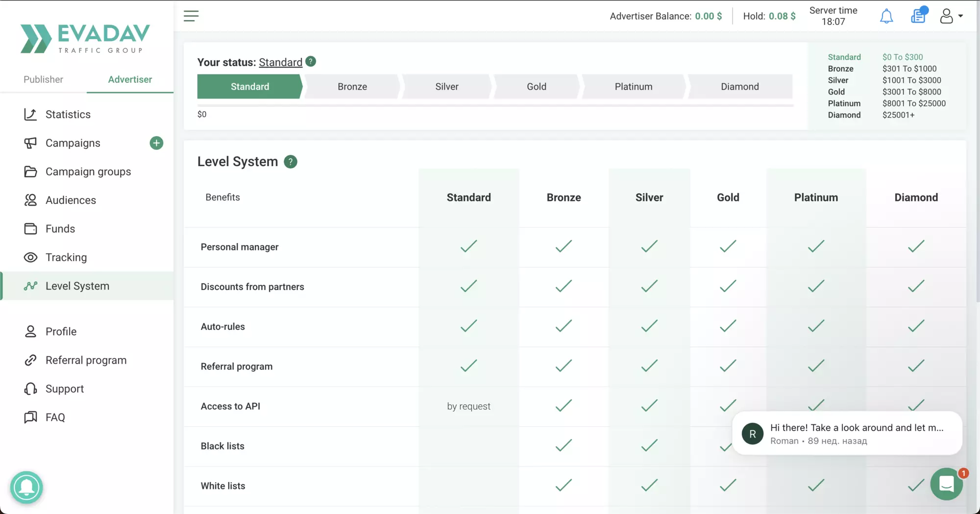The height and width of the screenshot is (514, 980).
Task: Click the White lists benefit row label
Action: pos(223,486)
